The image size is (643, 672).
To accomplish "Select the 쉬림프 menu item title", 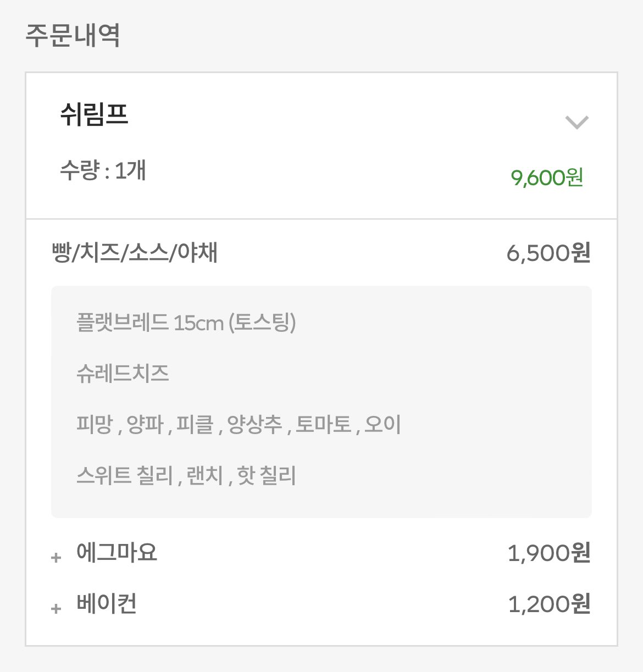I will tap(94, 115).
